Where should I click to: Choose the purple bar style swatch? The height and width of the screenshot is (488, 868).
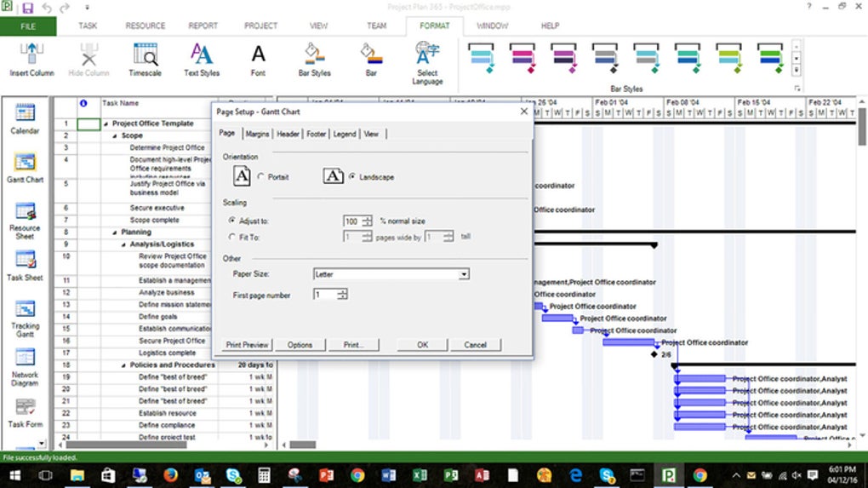point(563,58)
